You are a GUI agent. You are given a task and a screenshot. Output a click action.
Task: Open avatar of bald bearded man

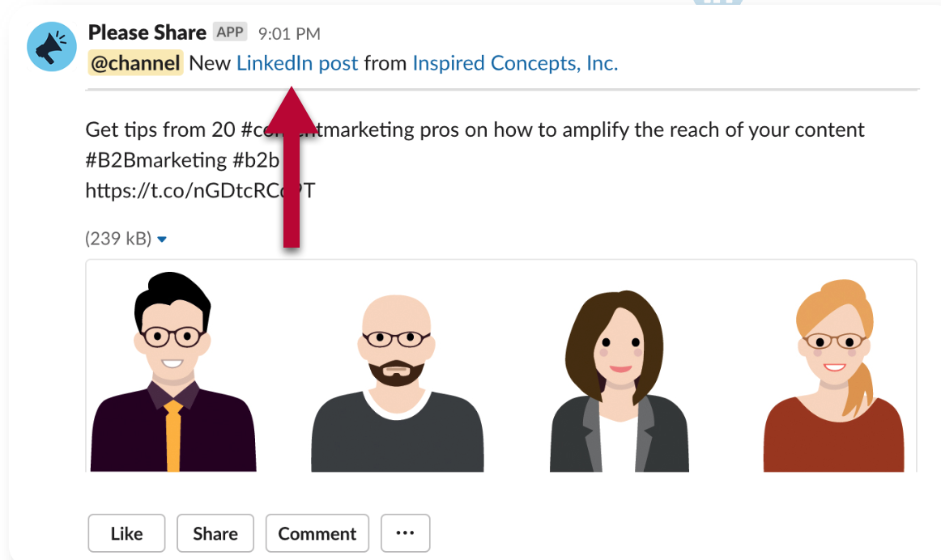pos(397,383)
